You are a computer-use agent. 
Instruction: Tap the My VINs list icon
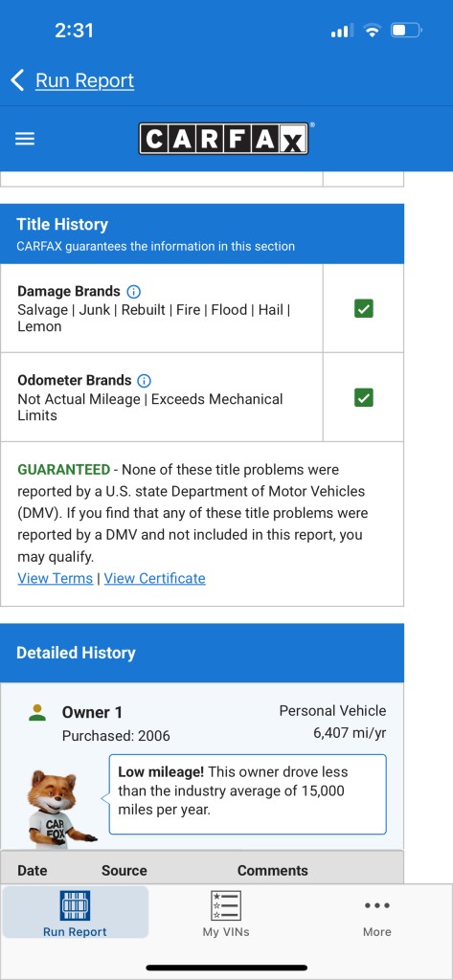tap(226, 905)
